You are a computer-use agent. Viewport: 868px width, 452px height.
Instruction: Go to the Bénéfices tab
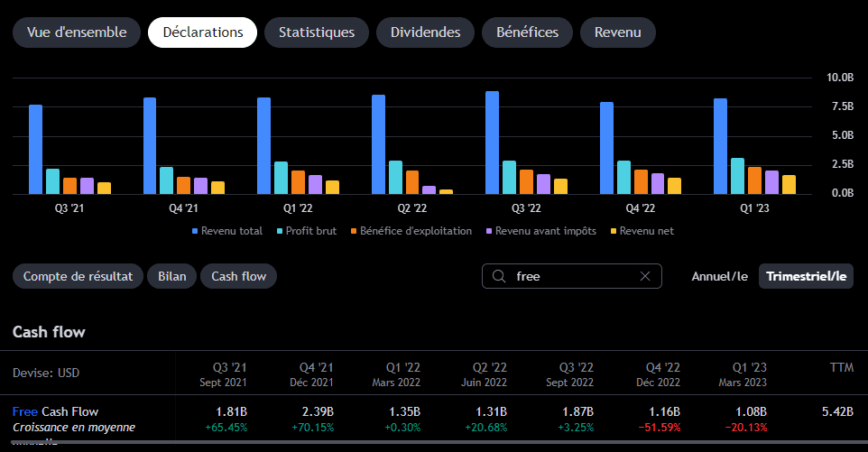pyautogui.click(x=527, y=32)
